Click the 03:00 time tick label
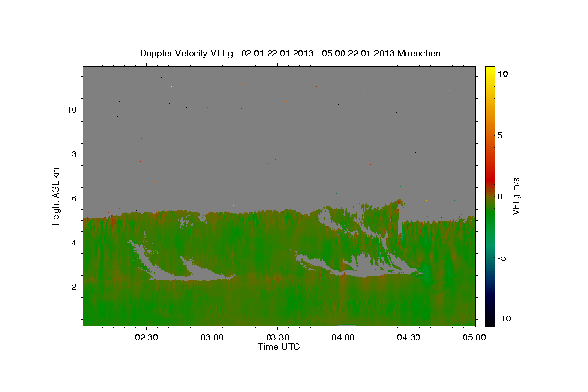The image size is (588, 392). pos(212,338)
